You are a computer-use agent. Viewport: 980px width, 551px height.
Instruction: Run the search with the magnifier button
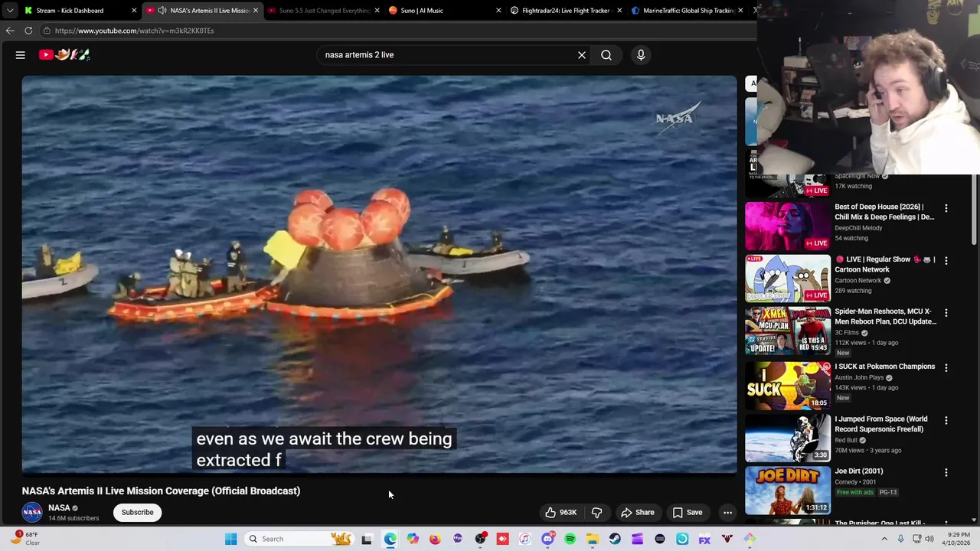[606, 54]
